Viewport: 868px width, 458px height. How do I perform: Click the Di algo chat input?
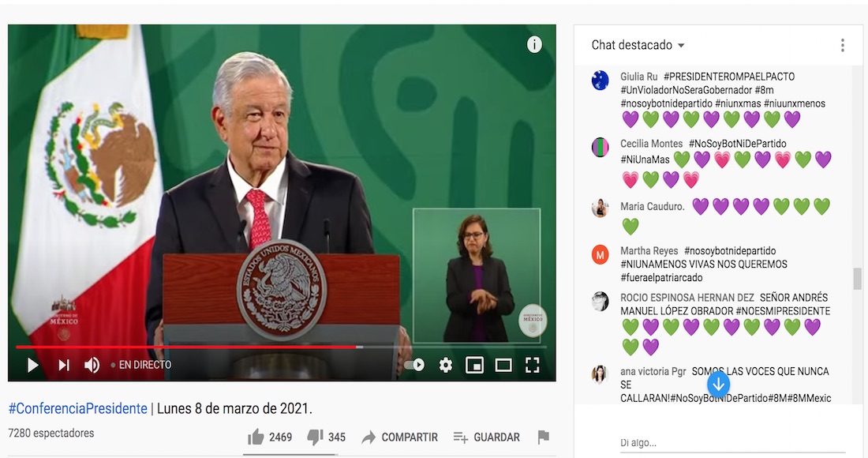732,443
